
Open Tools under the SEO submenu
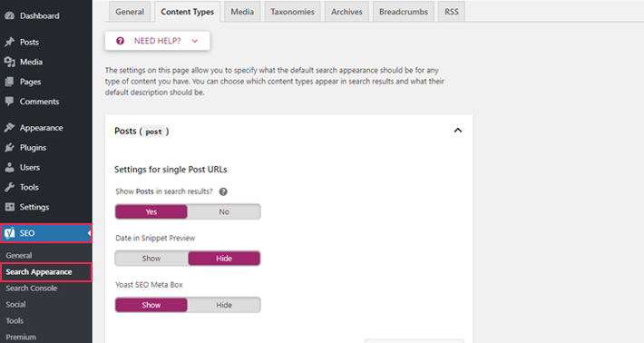15,321
